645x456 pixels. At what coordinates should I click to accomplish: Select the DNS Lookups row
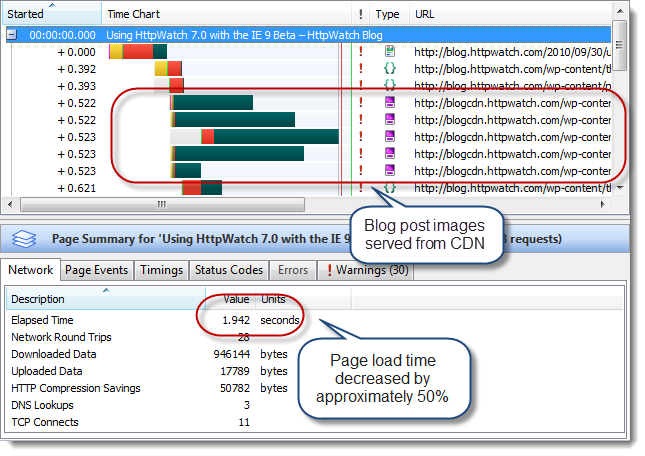315,405
